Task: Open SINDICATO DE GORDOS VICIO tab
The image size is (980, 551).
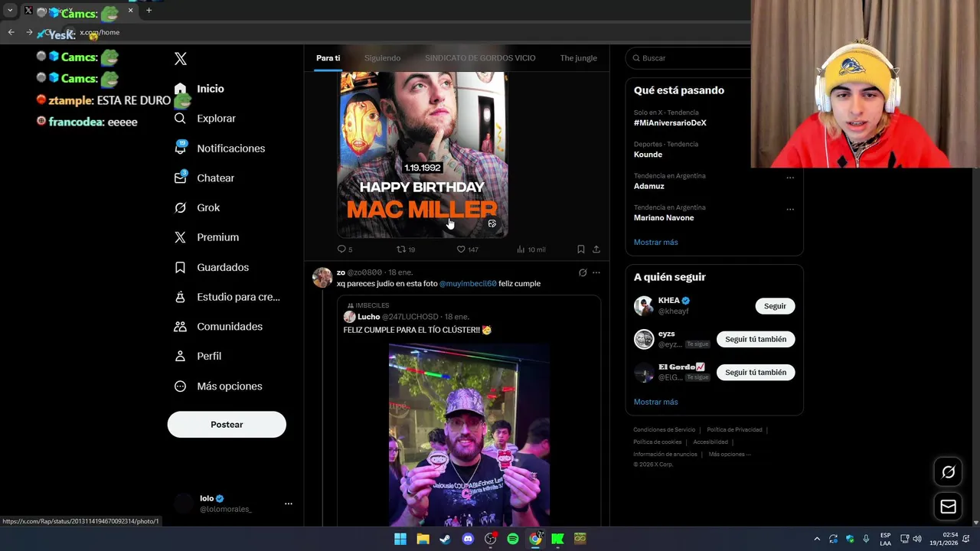Action: pyautogui.click(x=480, y=58)
